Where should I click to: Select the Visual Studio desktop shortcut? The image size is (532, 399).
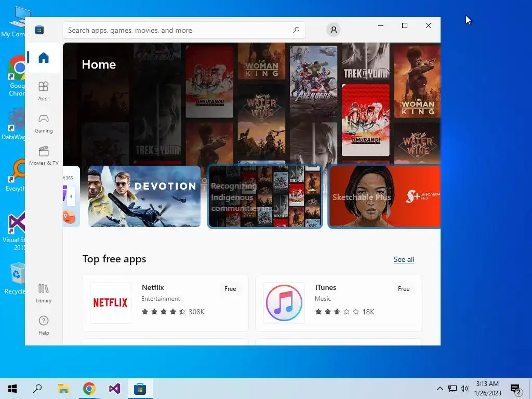click(15, 231)
